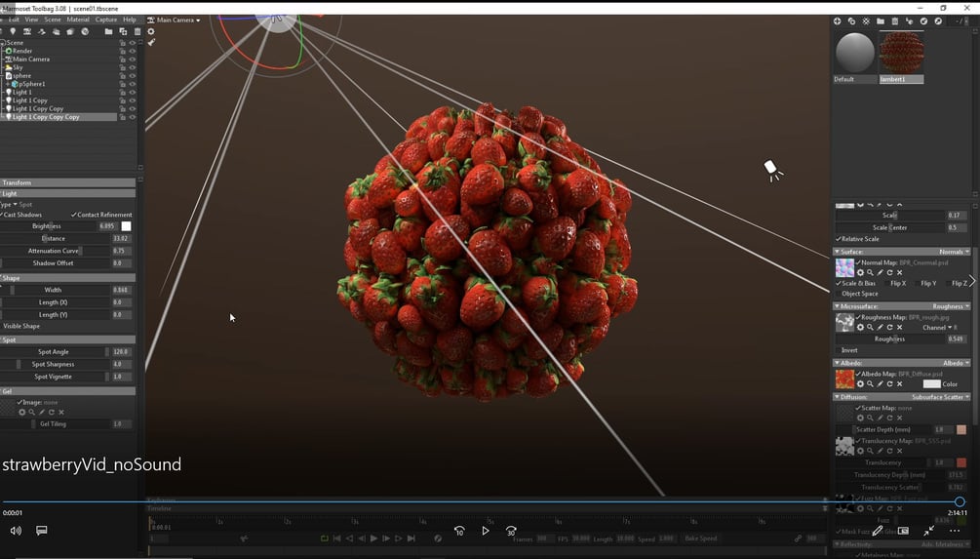Screen dimensions: 980x559
Task: Open the Microsurface Roughness dropdown
Action: click(x=951, y=306)
